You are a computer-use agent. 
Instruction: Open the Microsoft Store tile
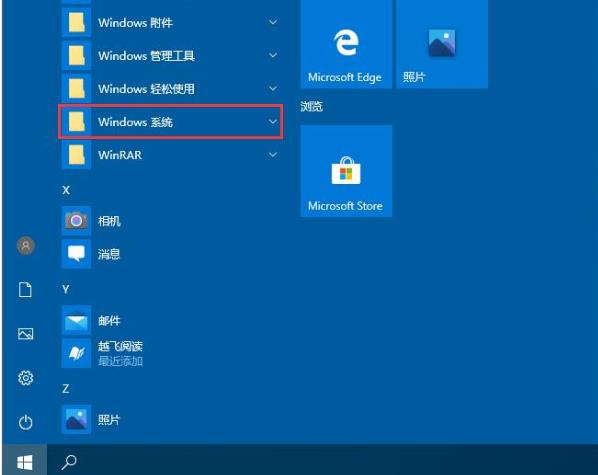coord(346,171)
